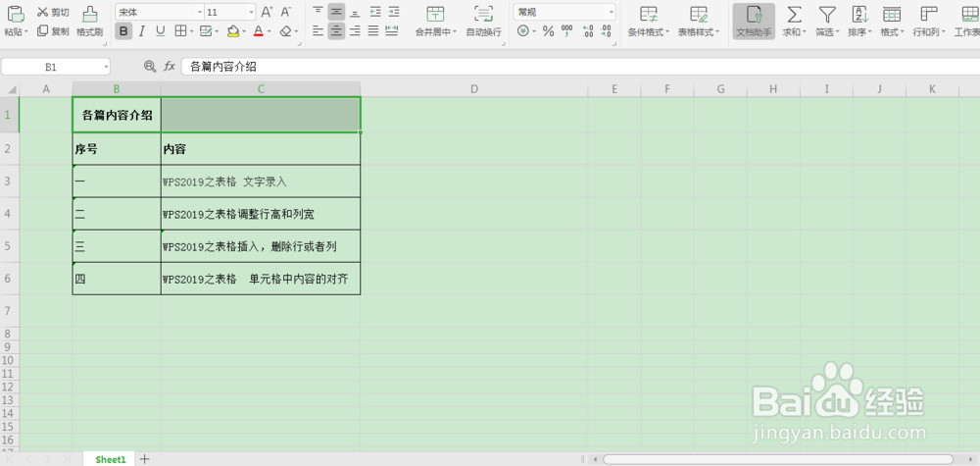Click the cell borders grid icon
Image resolution: width=980 pixels, height=466 pixels.
click(180, 31)
